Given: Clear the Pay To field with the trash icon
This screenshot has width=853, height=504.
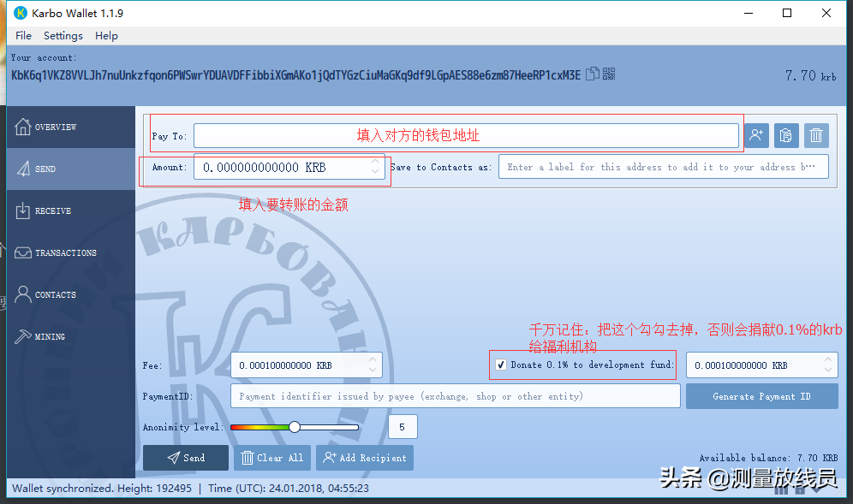Looking at the screenshot, I should (x=816, y=135).
